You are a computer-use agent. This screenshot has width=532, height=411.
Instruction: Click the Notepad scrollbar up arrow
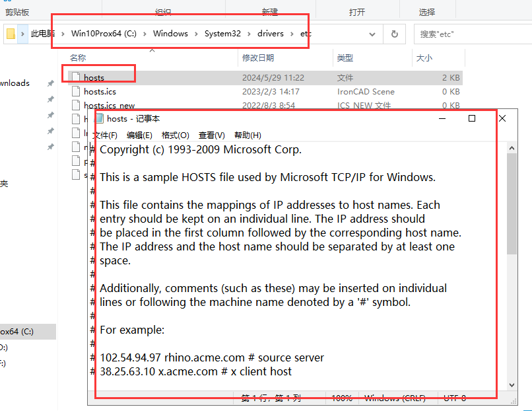point(512,148)
